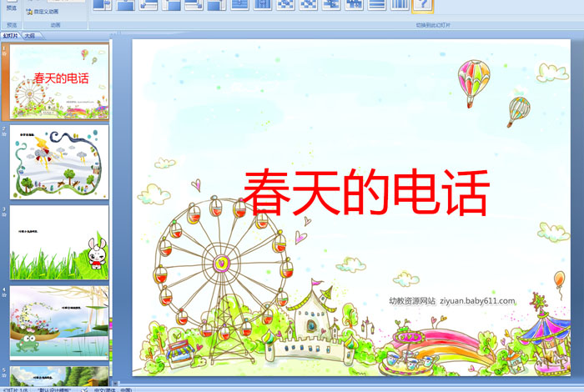The height and width of the screenshot is (392, 584).
Task: Click the thumbnail pane scroll-down arrow
Action: pyautogui.click(x=115, y=383)
